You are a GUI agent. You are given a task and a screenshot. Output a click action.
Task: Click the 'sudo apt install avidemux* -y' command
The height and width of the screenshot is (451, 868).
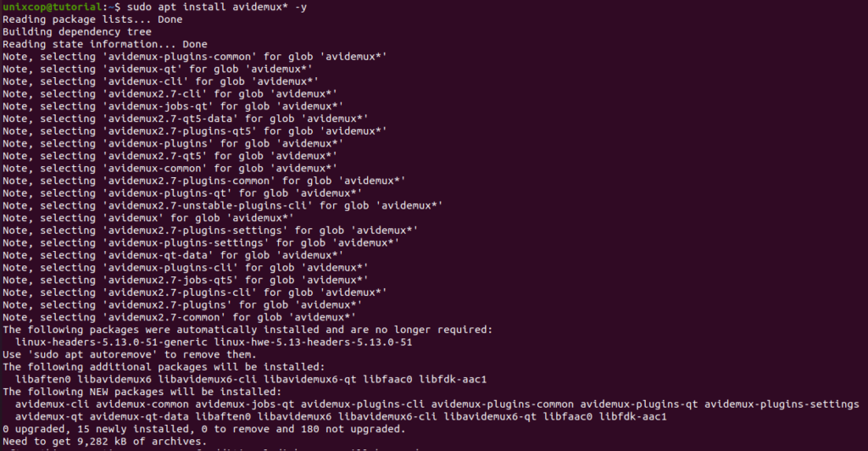pyautogui.click(x=217, y=7)
